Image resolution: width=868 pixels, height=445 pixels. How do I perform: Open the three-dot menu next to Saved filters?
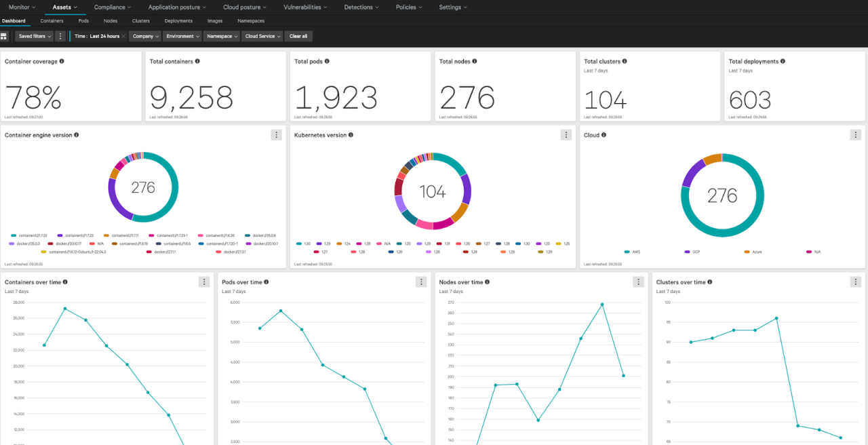(x=60, y=36)
